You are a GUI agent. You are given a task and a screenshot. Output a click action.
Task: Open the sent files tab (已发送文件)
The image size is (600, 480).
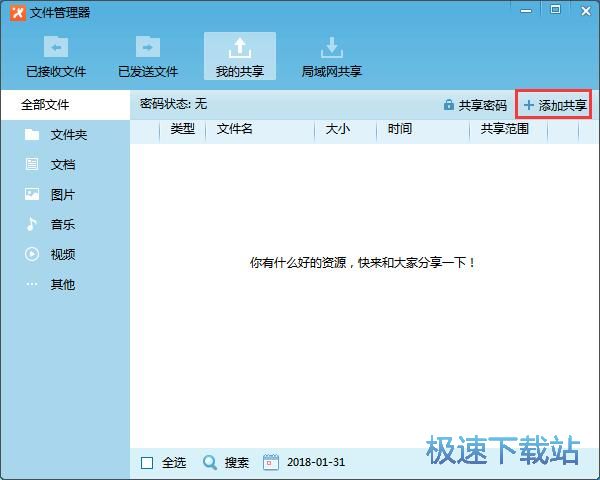click(148, 56)
